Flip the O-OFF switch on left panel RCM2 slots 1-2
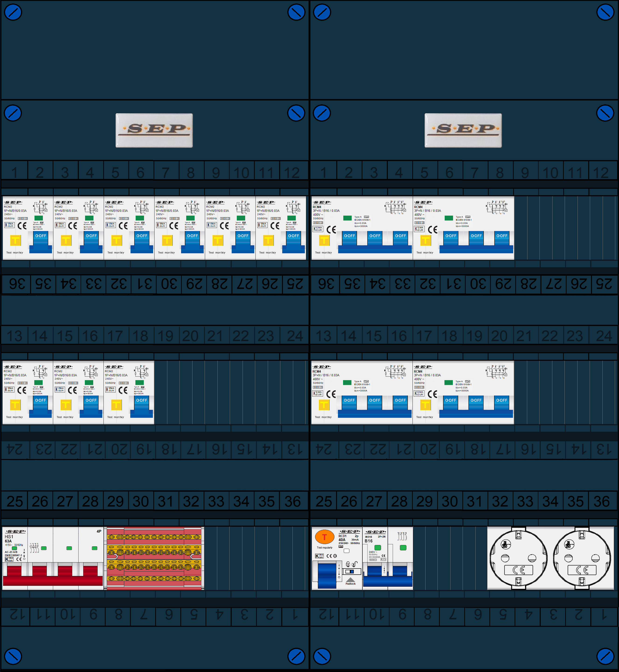The height and width of the screenshot is (672, 619). tap(41, 242)
